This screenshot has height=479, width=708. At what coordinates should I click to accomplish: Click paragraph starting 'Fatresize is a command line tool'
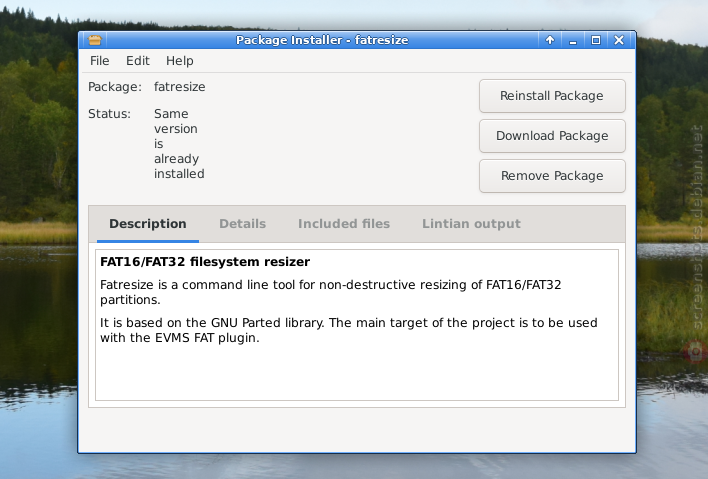[331, 292]
